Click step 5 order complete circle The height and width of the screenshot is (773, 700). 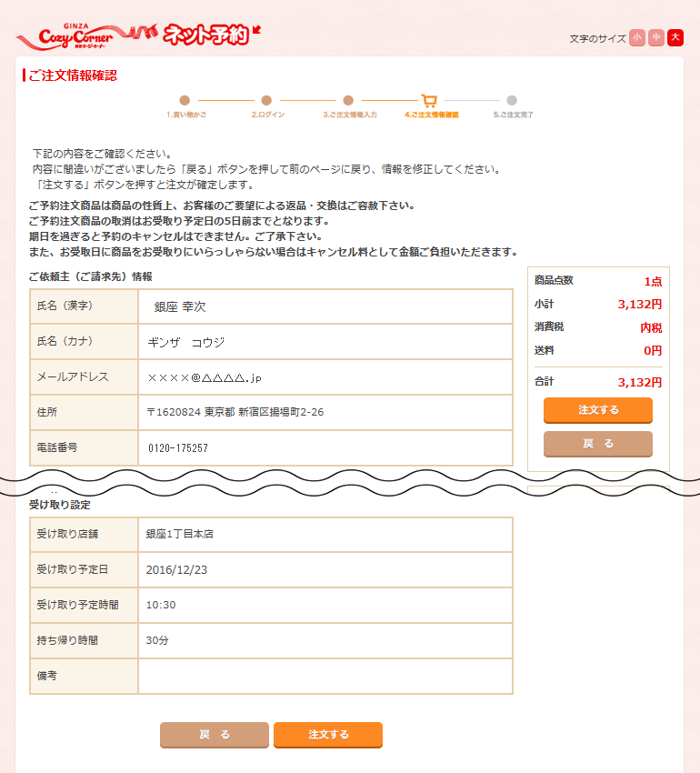[512, 101]
